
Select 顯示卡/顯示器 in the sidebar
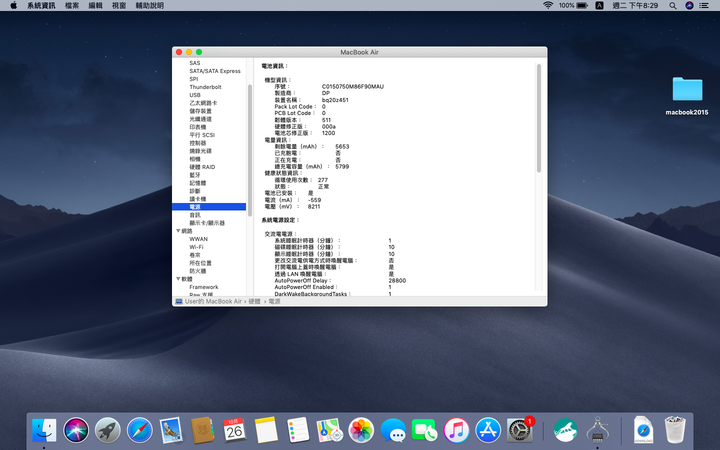(x=207, y=223)
